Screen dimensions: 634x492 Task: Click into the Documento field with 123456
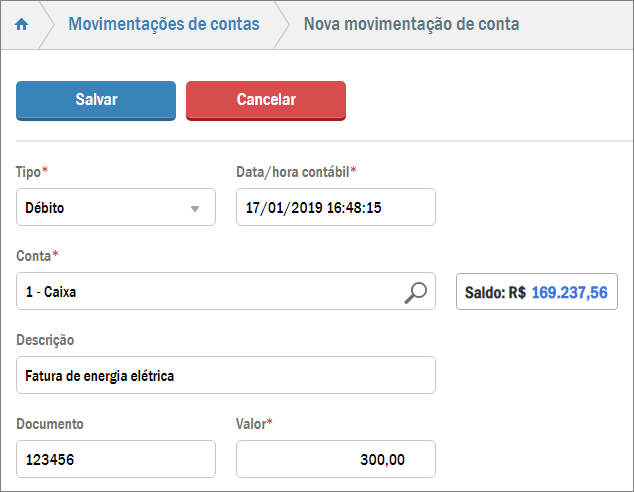[115, 460]
